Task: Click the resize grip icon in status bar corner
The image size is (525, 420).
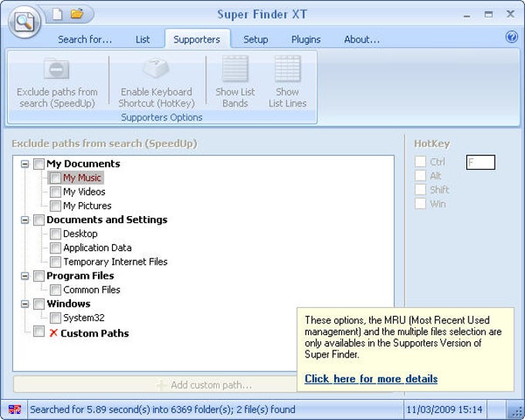Action: click(x=517, y=411)
